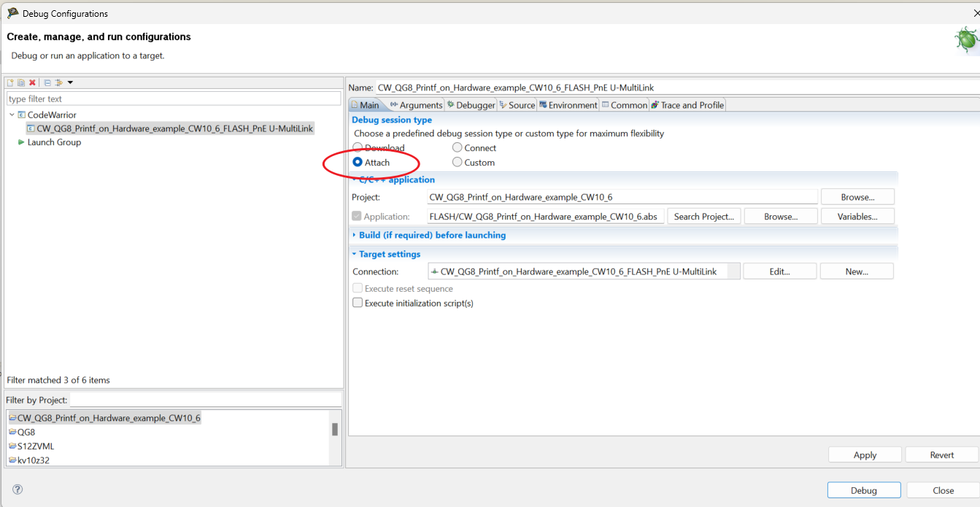Click the Duplicate launch configuration icon
This screenshot has height=507, width=980.
click(21, 82)
